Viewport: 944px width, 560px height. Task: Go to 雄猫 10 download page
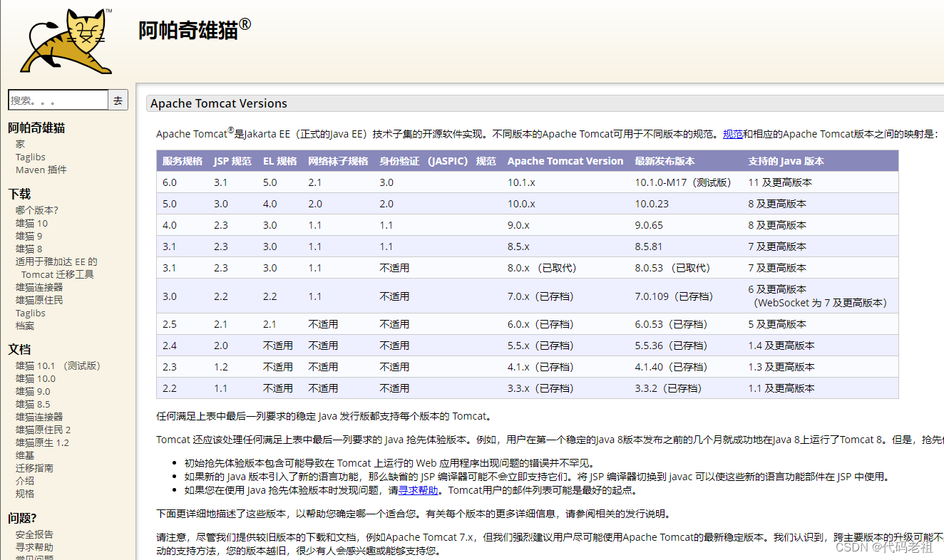[x=32, y=223]
